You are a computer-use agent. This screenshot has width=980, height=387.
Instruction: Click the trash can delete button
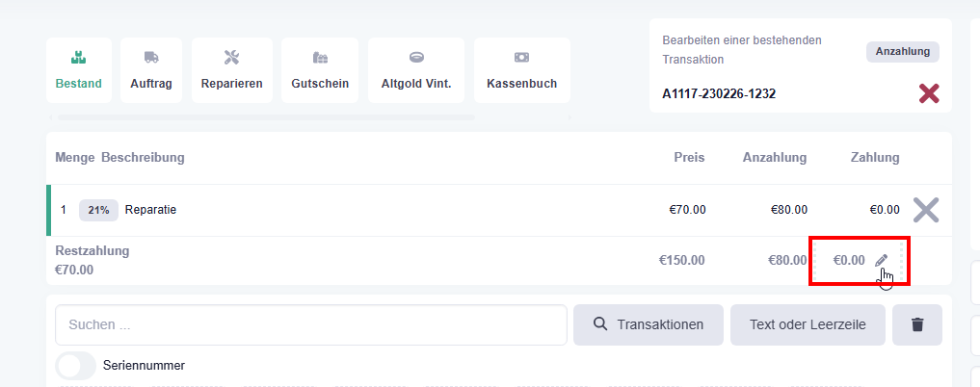917,324
